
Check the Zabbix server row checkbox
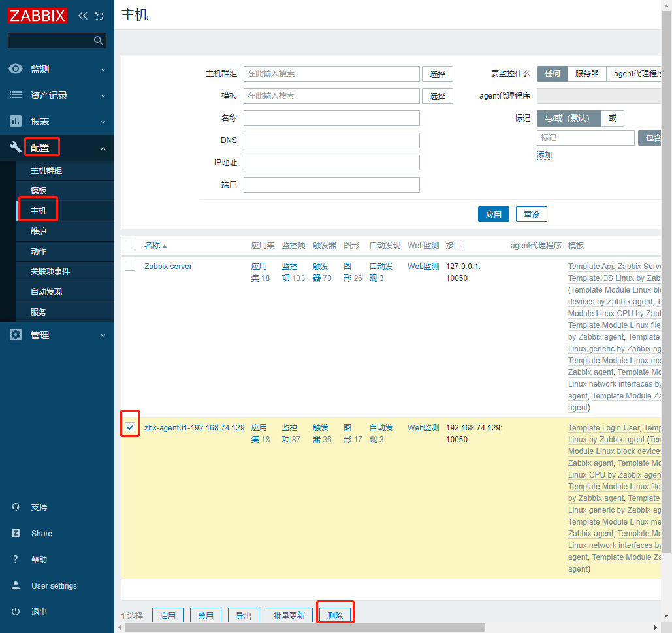point(130,266)
